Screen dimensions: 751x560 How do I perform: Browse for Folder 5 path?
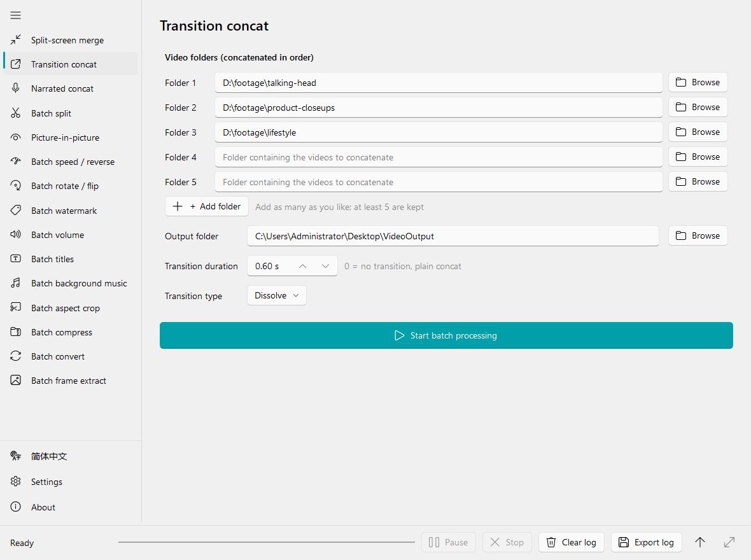[x=698, y=181]
